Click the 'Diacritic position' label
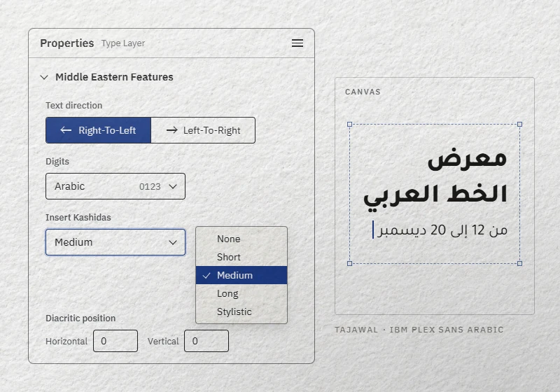Image resolution: width=560 pixels, height=392 pixels. pos(80,318)
